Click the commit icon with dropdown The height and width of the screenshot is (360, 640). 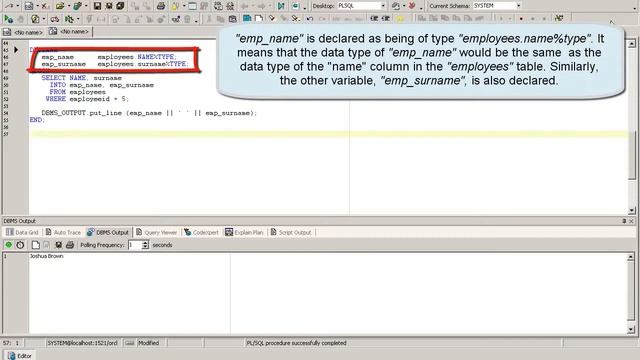pyautogui.click(x=396, y=6)
